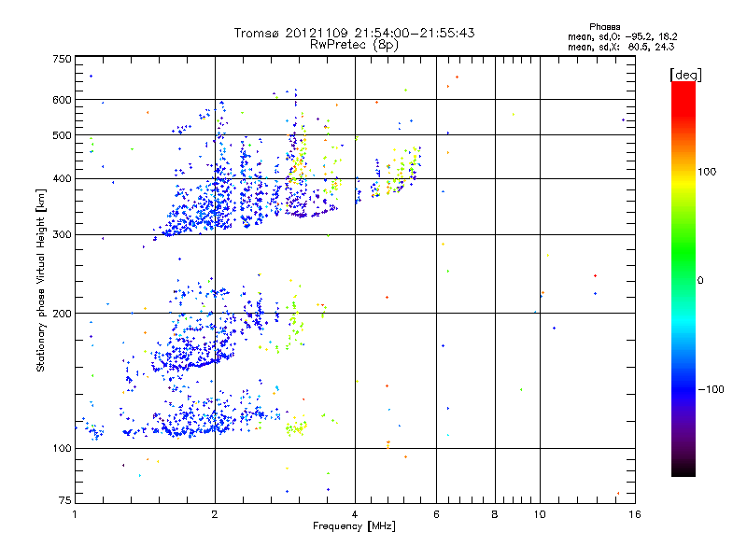This screenshot has width=747, height=560.
Task: Click the y-axis tick label '750'
Action: [62, 59]
